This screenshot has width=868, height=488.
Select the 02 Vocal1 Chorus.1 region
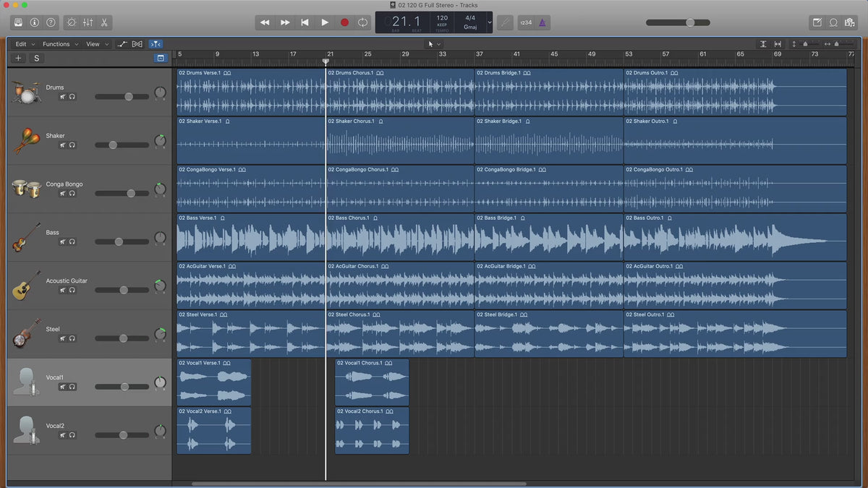tap(372, 383)
